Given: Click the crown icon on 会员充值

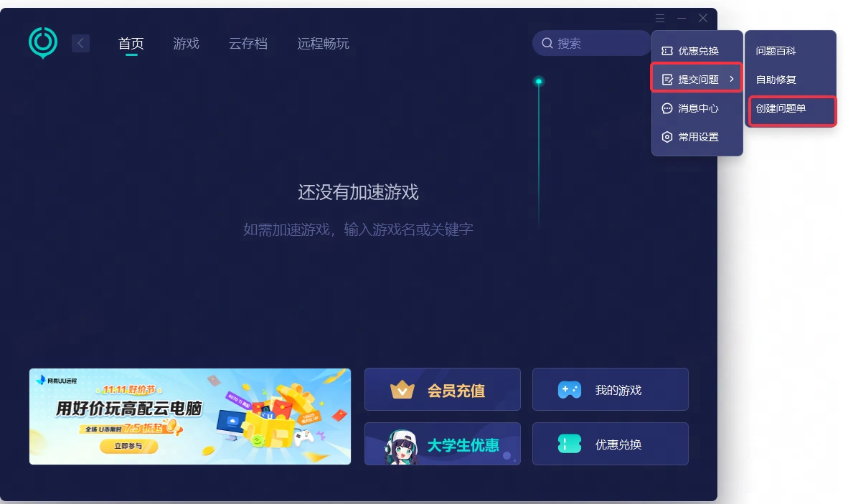Looking at the screenshot, I should tap(402, 390).
